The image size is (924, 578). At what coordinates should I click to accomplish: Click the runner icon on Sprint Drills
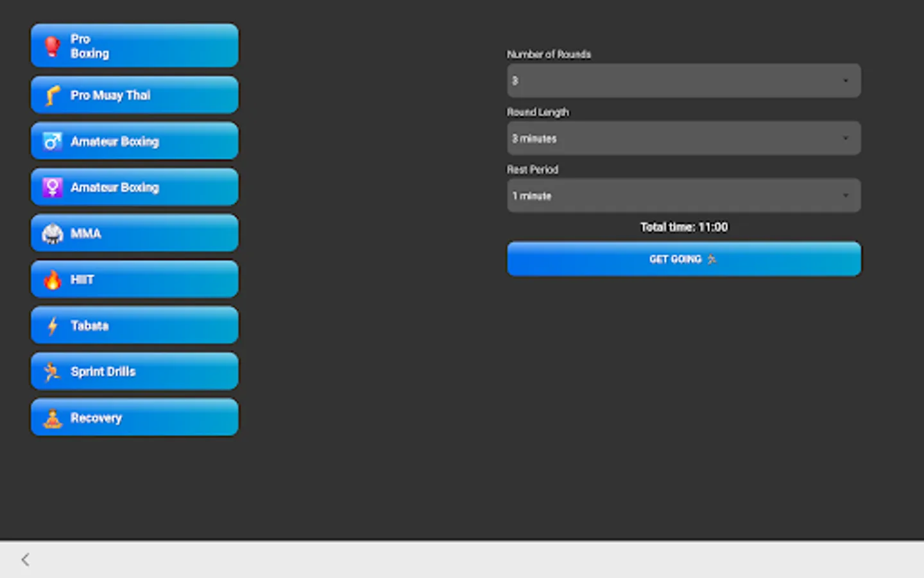(53, 371)
